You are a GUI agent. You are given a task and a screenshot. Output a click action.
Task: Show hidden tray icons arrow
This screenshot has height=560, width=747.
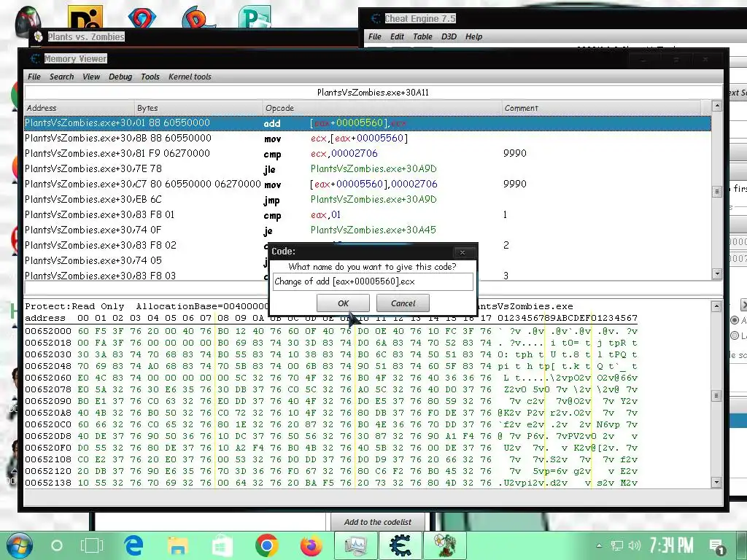599,545
